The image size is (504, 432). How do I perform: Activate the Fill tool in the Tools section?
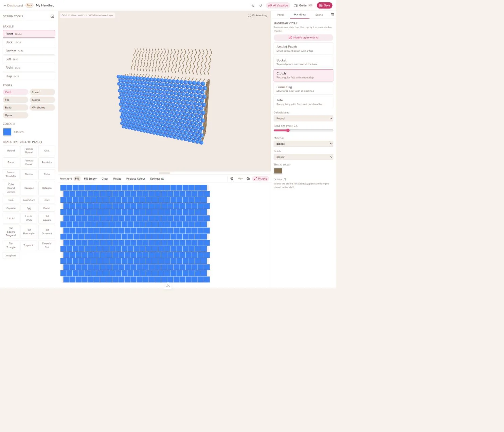pos(15,100)
